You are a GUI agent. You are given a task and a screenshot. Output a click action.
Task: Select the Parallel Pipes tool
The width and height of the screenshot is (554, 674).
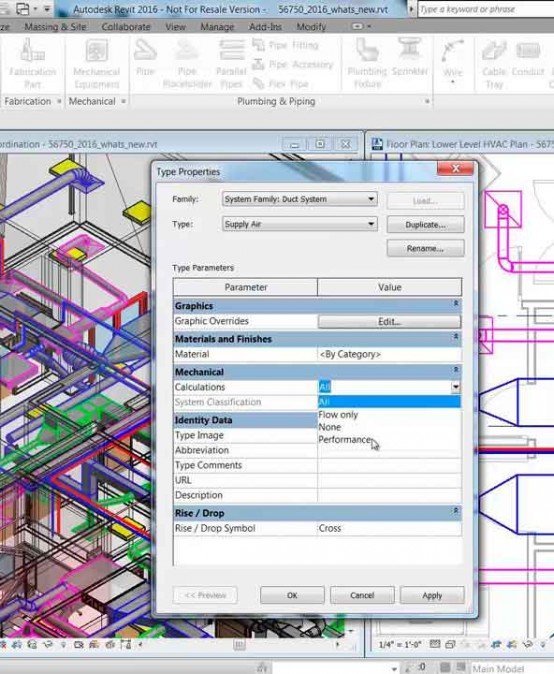pos(231,63)
